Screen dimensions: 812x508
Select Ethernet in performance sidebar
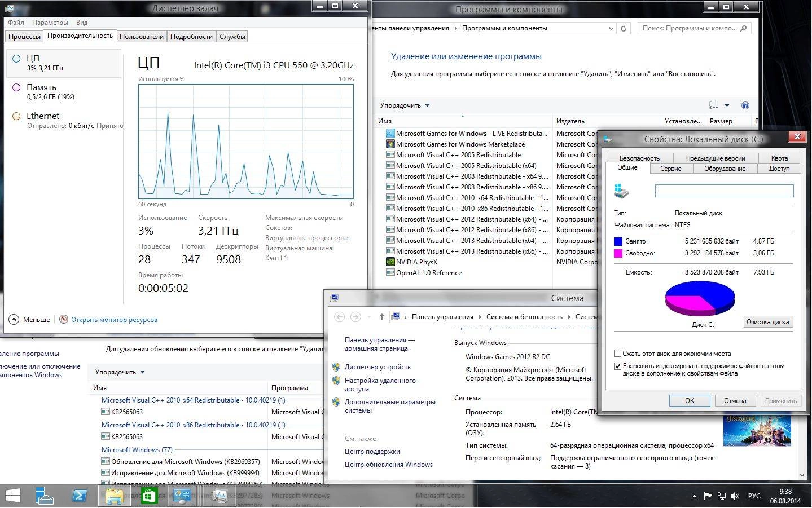pos(64,120)
